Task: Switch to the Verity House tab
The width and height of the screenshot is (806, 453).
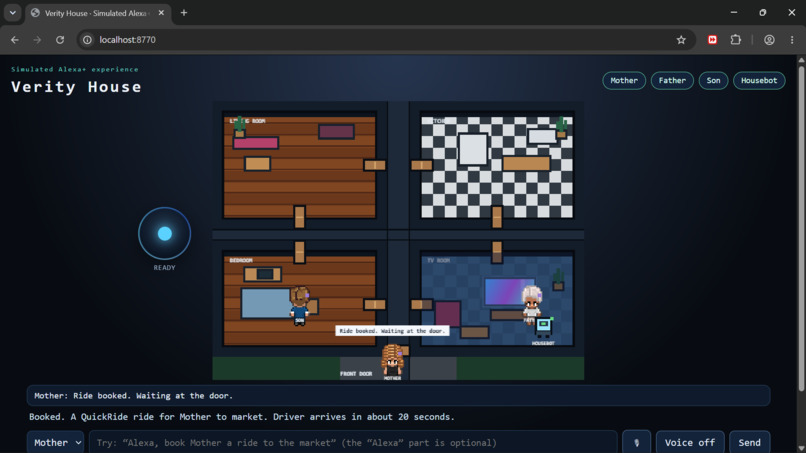Action: pyautogui.click(x=97, y=13)
